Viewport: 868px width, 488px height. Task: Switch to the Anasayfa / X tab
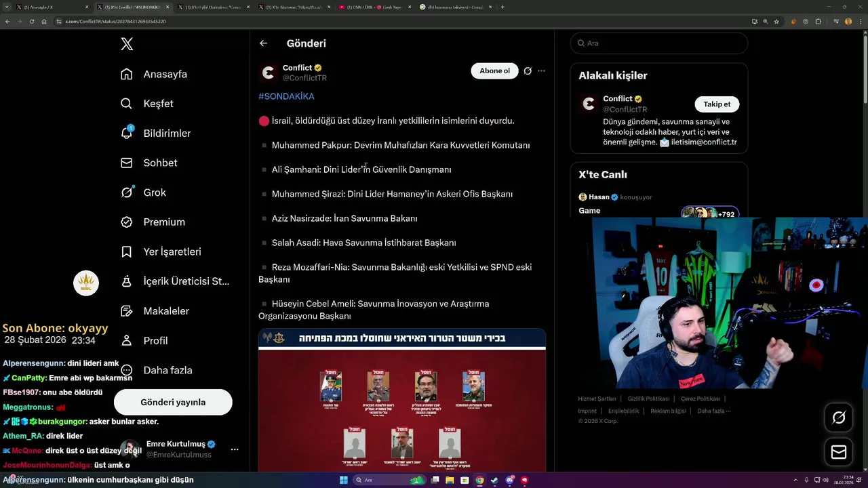pos(52,7)
